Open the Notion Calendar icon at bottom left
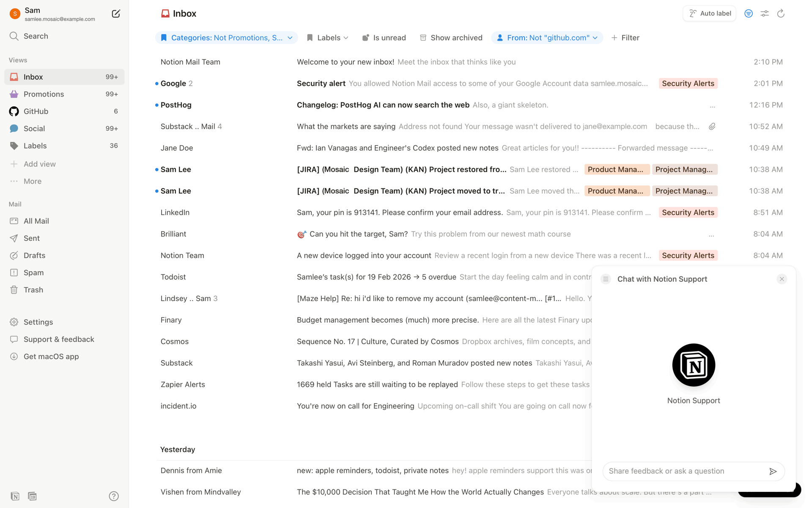812x508 pixels. (x=32, y=496)
